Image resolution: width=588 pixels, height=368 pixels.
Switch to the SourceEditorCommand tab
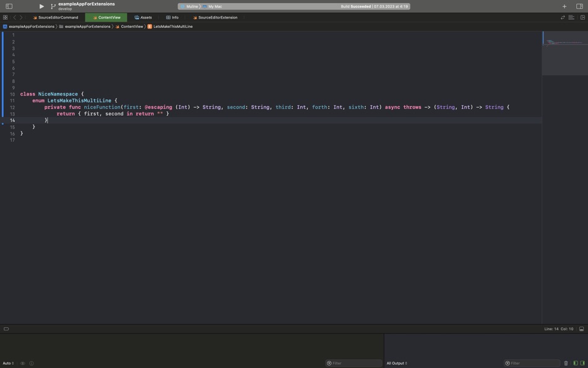point(56,17)
